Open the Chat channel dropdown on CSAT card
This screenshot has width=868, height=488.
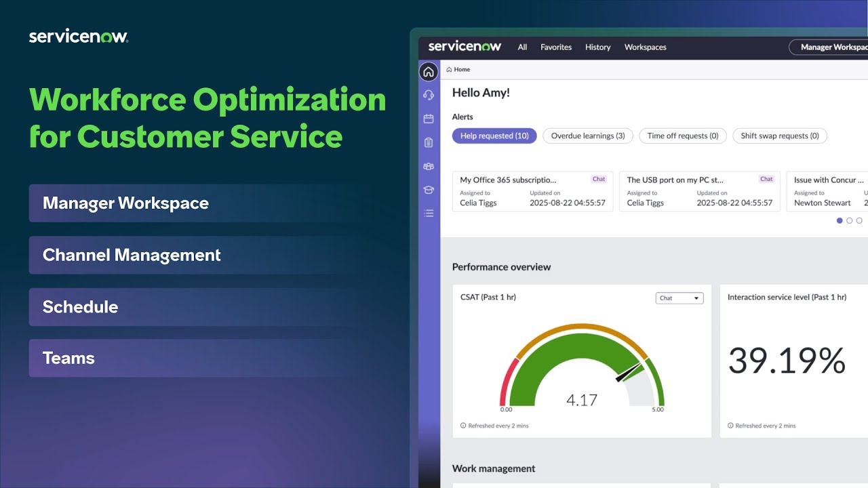pos(679,298)
